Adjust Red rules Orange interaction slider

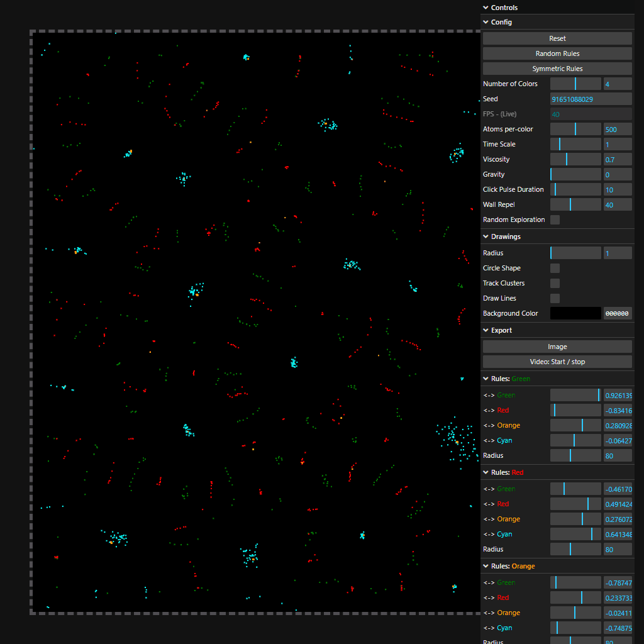(575, 519)
